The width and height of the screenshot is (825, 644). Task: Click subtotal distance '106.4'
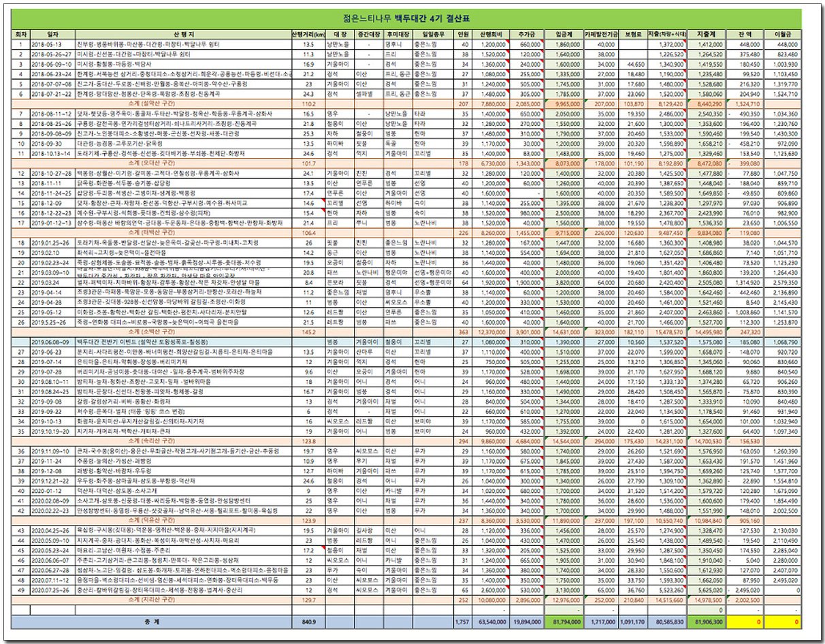pos(308,233)
